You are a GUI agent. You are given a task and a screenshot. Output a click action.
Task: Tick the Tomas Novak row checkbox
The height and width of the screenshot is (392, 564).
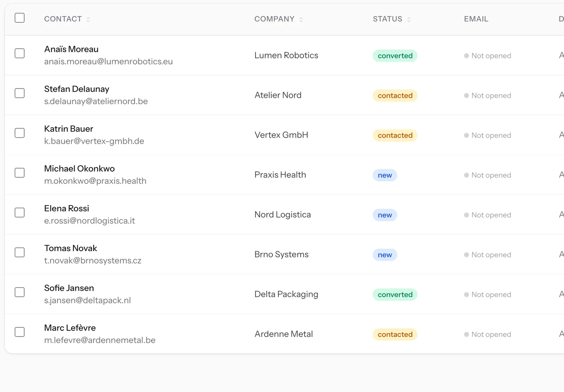click(x=20, y=252)
